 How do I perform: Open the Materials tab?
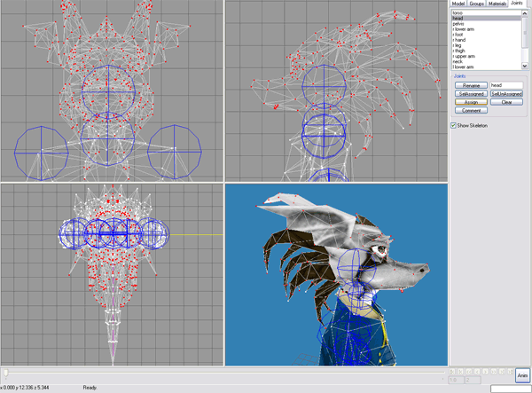(x=497, y=4)
